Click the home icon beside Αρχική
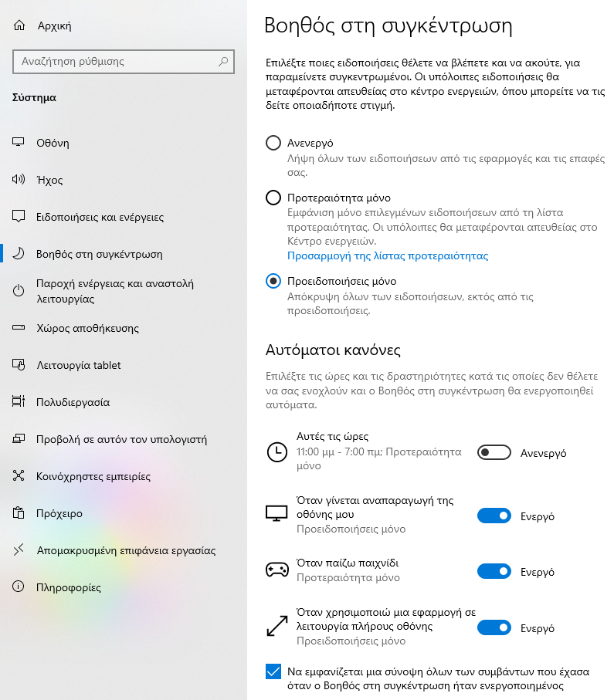Image resolution: width=614 pixels, height=700 pixels. (19, 25)
